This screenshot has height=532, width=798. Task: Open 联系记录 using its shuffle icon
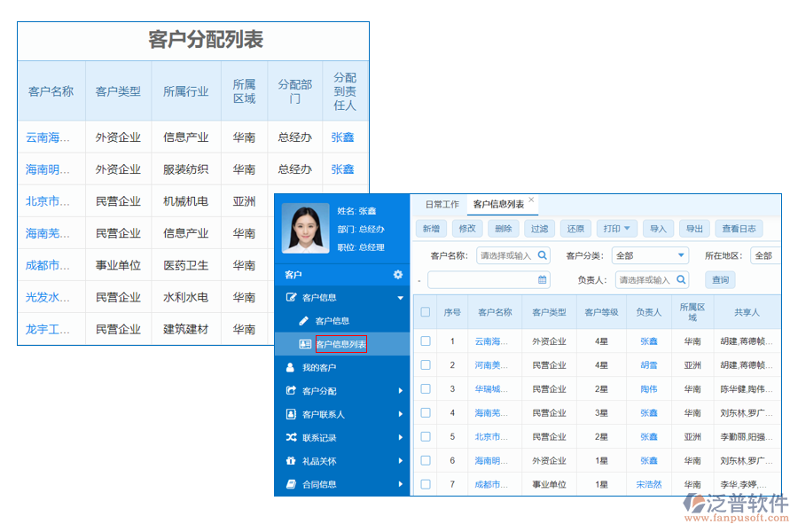click(x=289, y=437)
